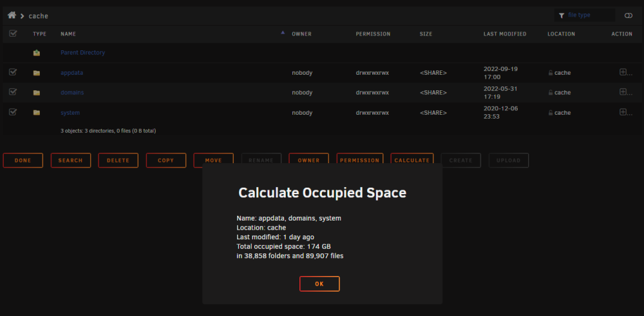Click appdata's drwxrwxrwx permission value
This screenshot has height=316, width=644.
372,73
